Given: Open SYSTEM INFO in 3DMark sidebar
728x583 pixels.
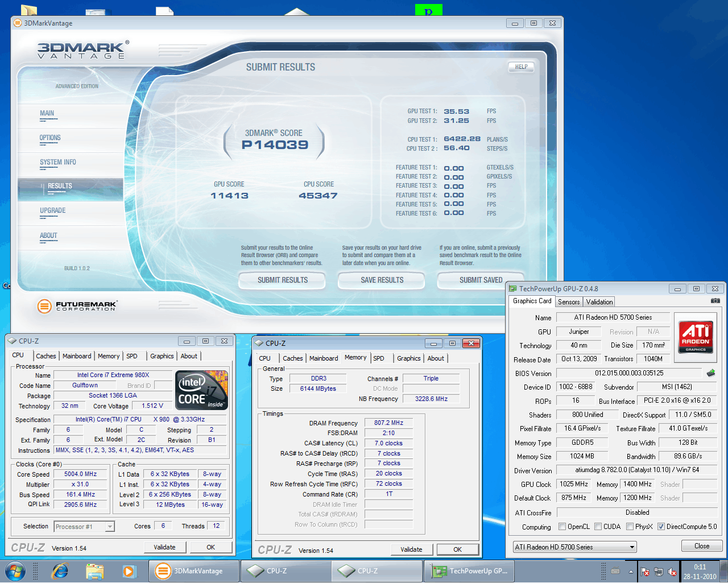Looking at the screenshot, I should tap(57, 163).
